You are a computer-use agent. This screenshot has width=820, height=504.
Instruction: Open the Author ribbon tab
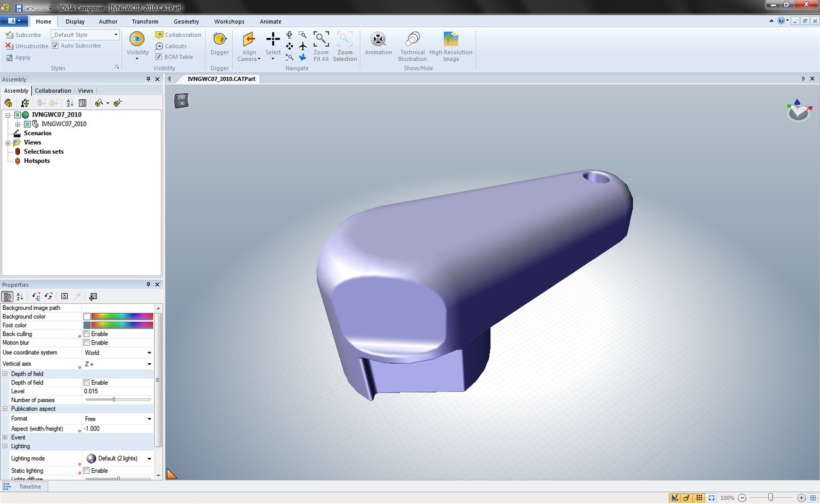tap(108, 21)
